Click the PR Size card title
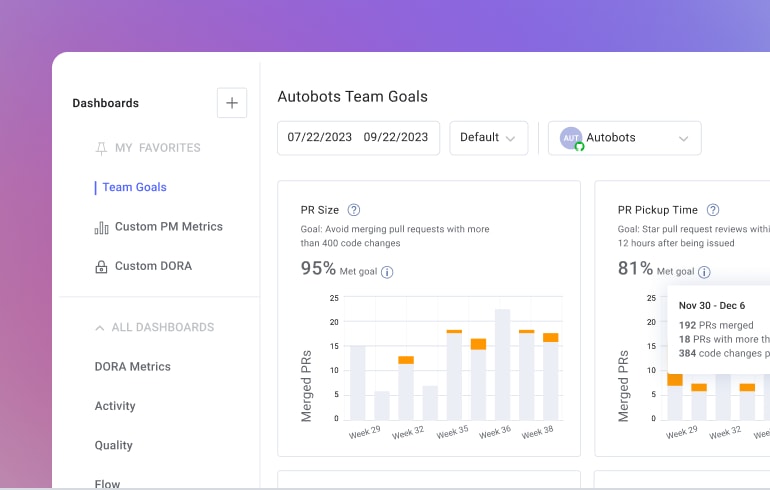Image resolution: width=770 pixels, height=490 pixels. tap(320, 210)
